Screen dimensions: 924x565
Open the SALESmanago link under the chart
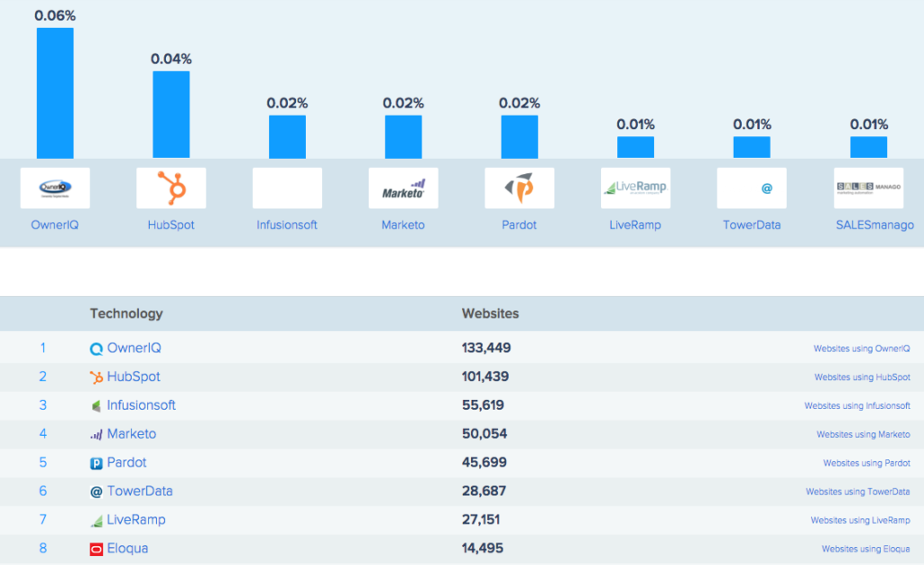(875, 225)
